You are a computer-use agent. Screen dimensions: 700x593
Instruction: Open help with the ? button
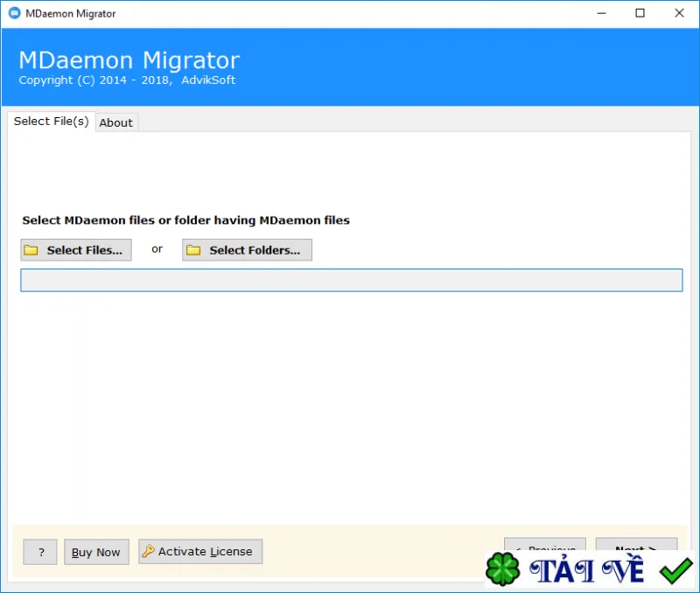pos(40,552)
